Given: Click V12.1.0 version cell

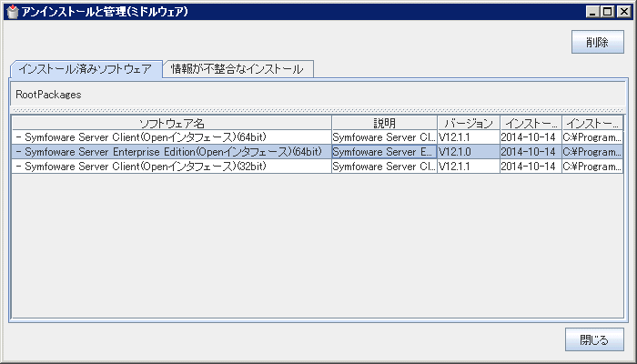Looking at the screenshot, I should tap(469, 152).
